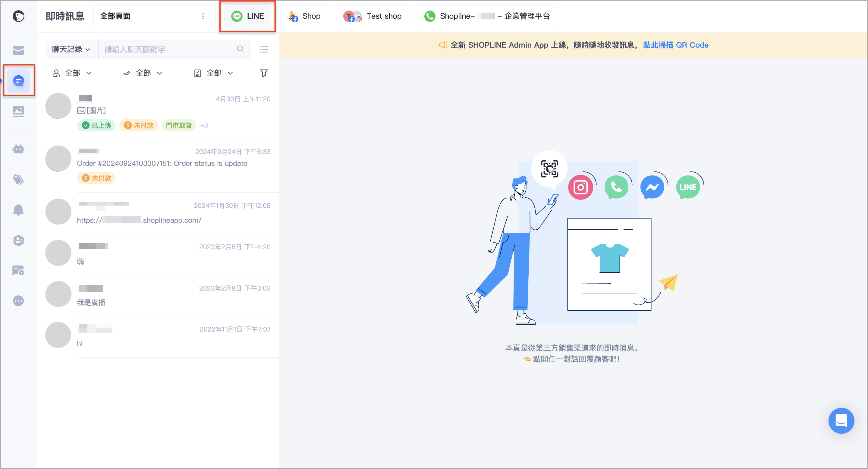868x469 pixels.
Task: Click the 即時訊息 page title
Action: pos(65,16)
